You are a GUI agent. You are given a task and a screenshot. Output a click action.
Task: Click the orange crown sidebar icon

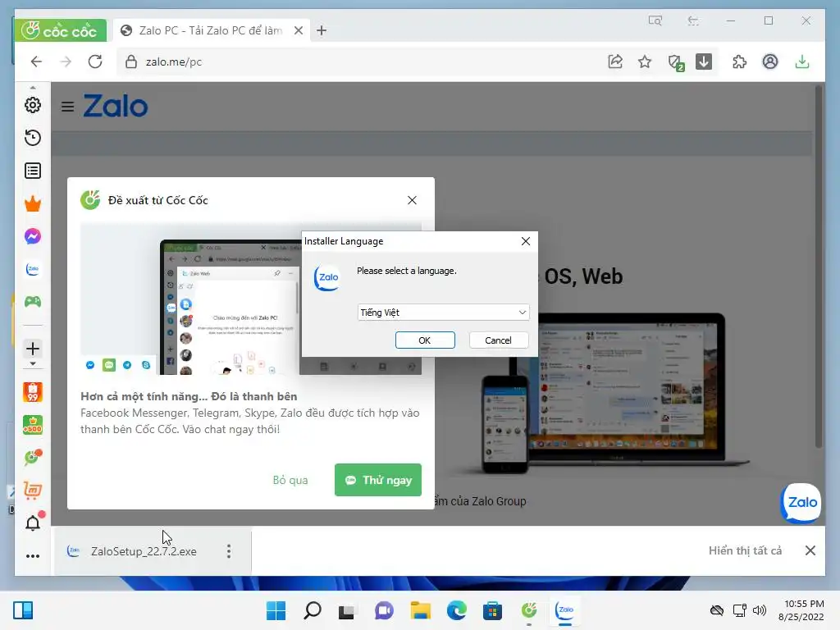(33, 203)
